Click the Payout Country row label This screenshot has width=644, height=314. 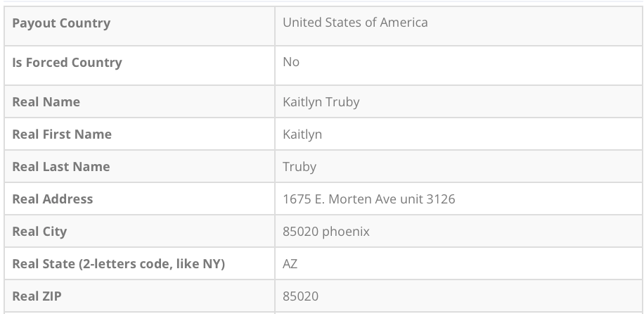61,23
